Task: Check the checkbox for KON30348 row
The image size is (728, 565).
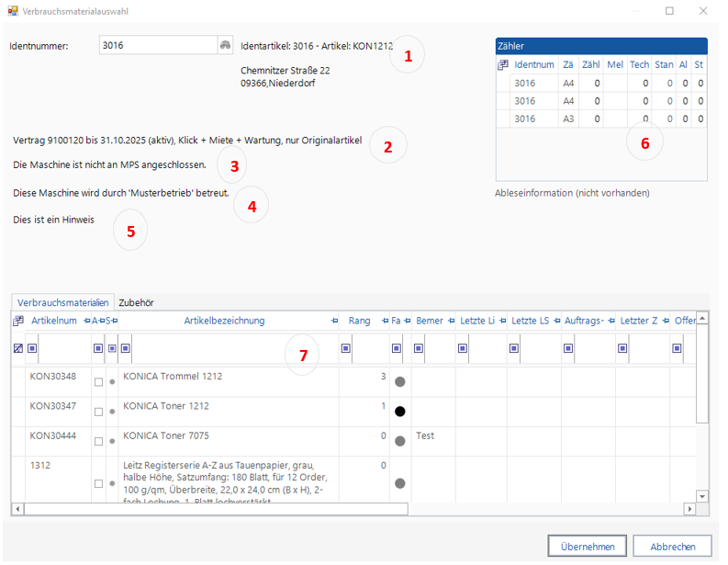Action: [x=98, y=382]
